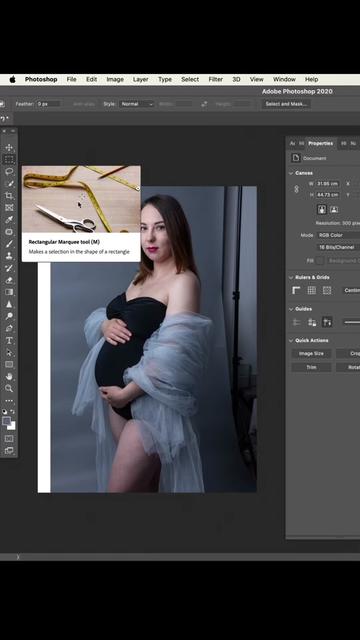Select the Dodge tool

click(x=9, y=316)
